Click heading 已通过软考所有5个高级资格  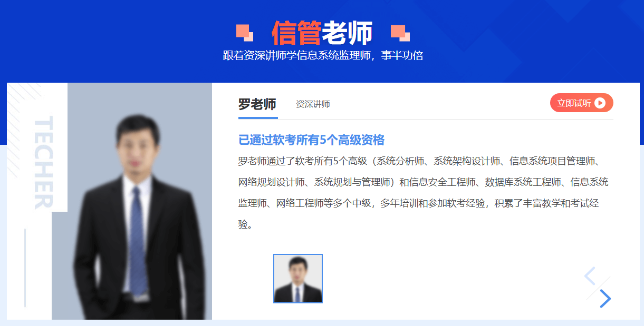tap(312, 140)
